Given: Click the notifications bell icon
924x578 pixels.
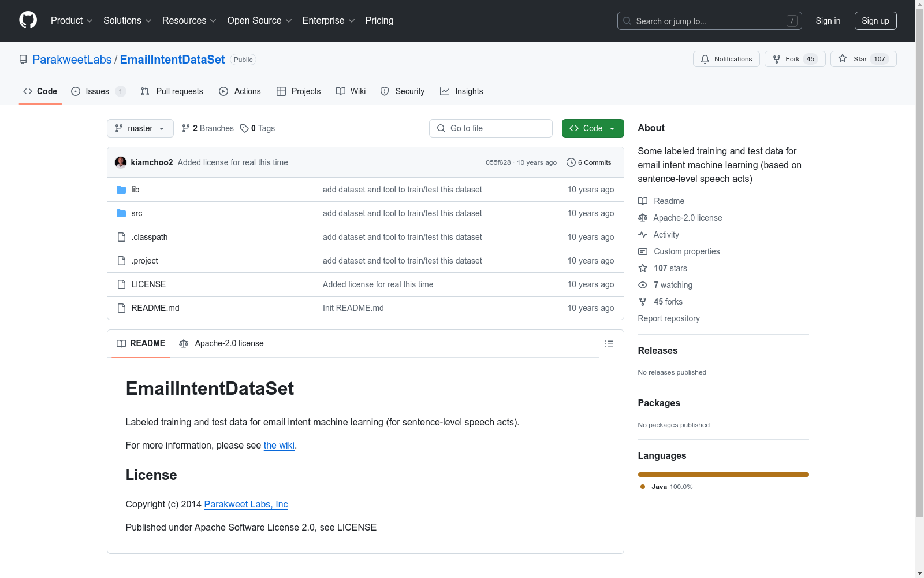Looking at the screenshot, I should [705, 59].
